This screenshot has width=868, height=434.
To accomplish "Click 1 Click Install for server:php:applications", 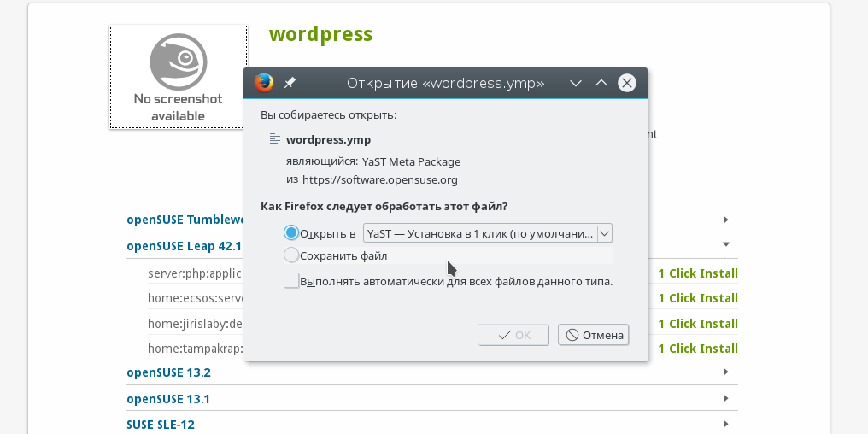I will click(697, 273).
